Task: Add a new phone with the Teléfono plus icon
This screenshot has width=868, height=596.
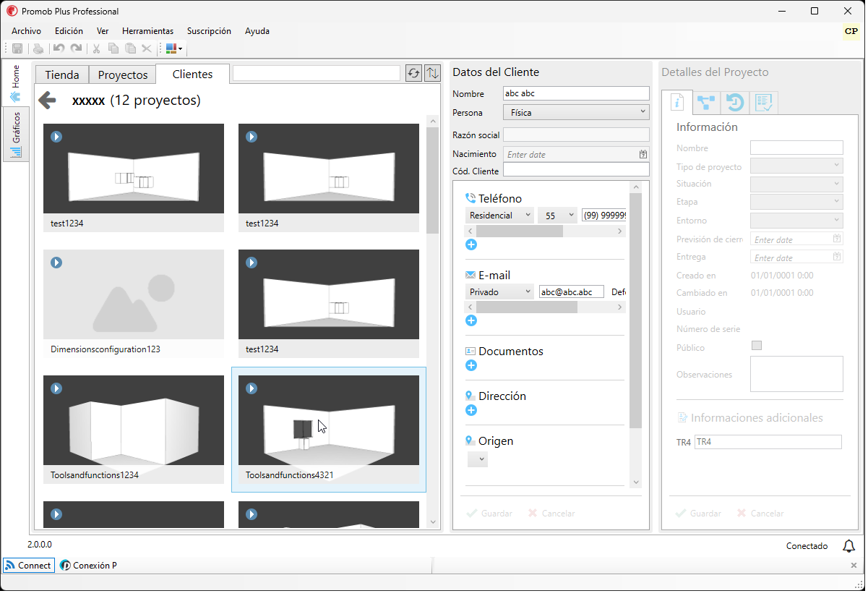Action: point(471,244)
